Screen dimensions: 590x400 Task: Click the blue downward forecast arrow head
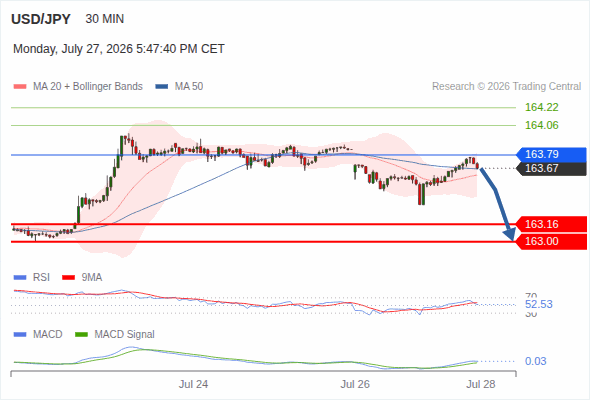510,234
